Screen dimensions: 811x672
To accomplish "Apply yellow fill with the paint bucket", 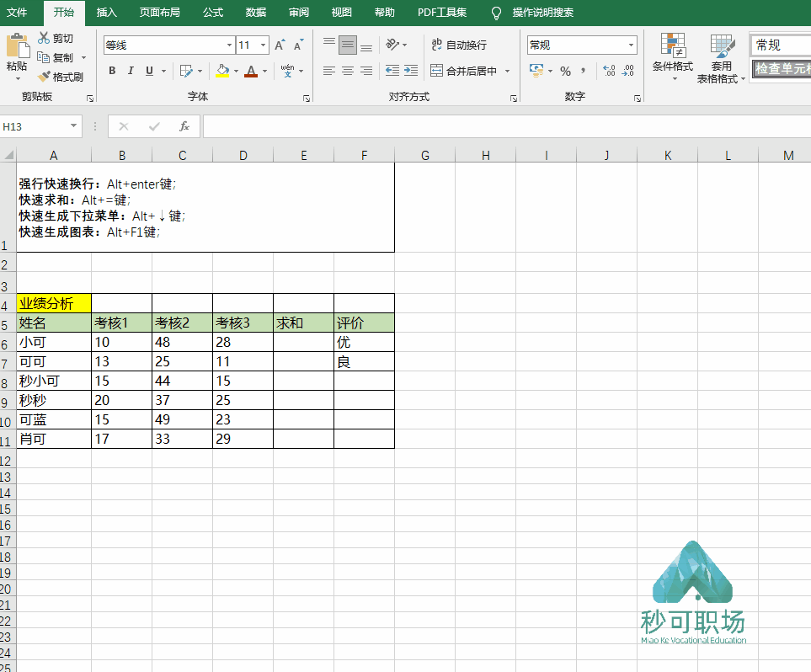I will tap(222, 71).
